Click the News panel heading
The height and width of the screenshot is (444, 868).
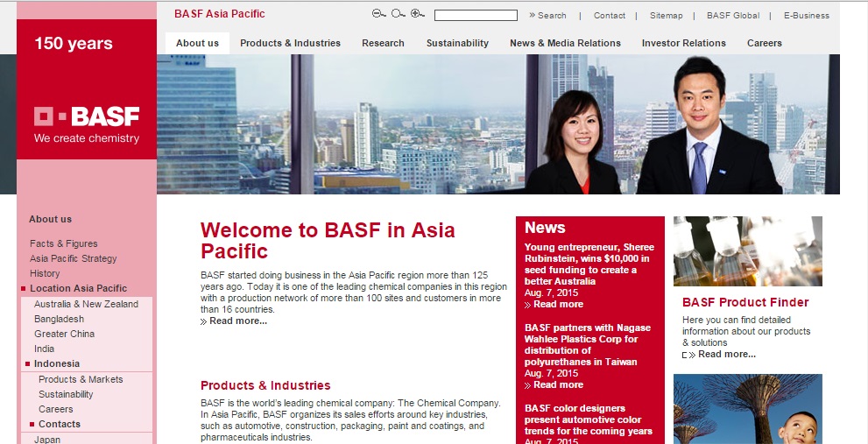click(x=545, y=228)
